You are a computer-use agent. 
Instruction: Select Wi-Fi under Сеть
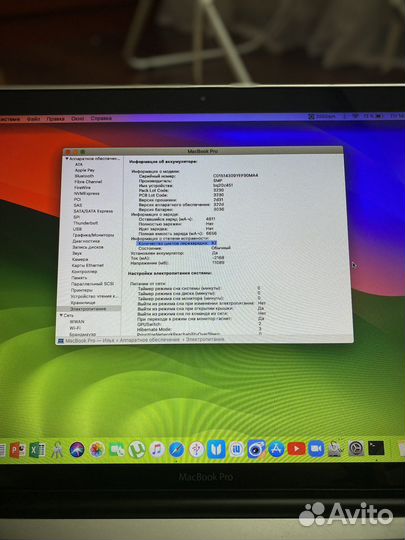tap(75, 328)
